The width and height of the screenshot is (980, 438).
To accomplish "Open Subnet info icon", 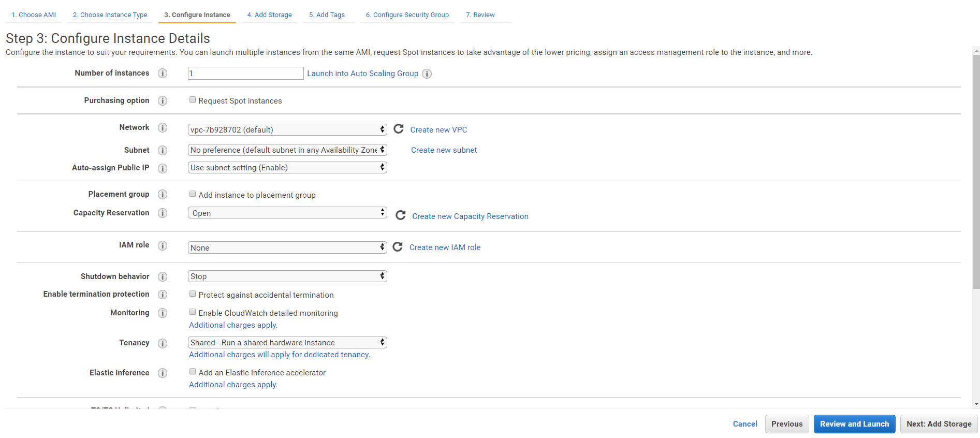I will [163, 151].
